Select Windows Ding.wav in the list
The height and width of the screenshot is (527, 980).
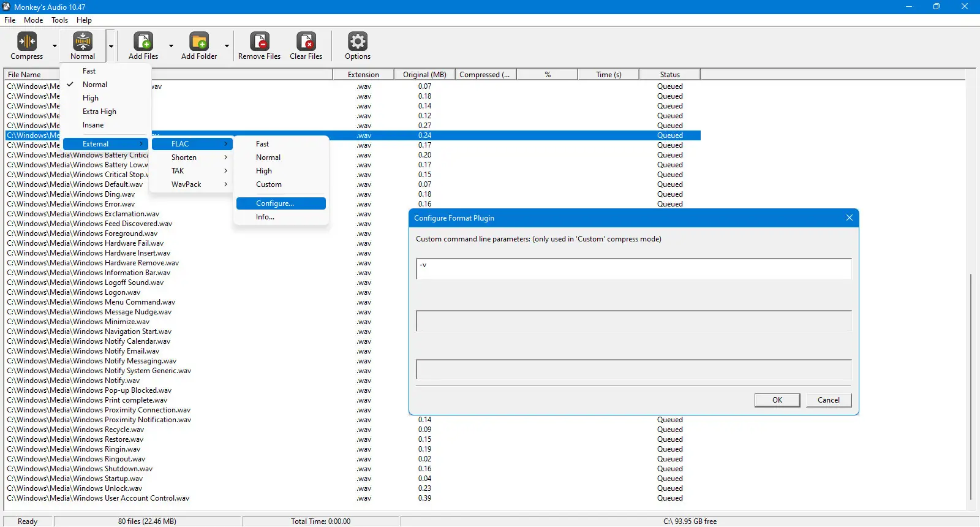[x=71, y=194]
